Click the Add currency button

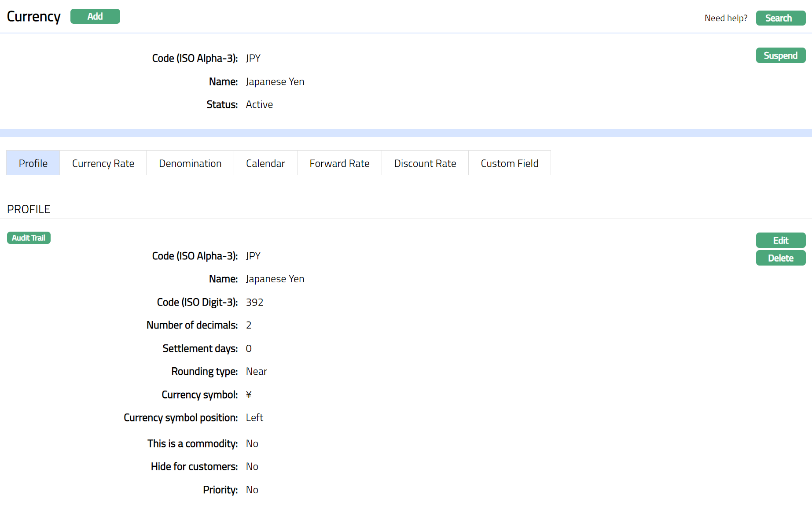click(95, 17)
